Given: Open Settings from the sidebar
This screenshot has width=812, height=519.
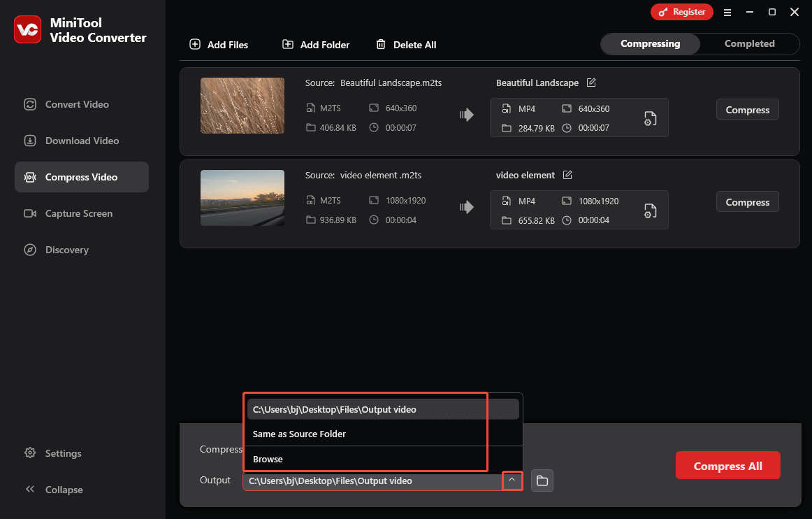Looking at the screenshot, I should 53,453.
